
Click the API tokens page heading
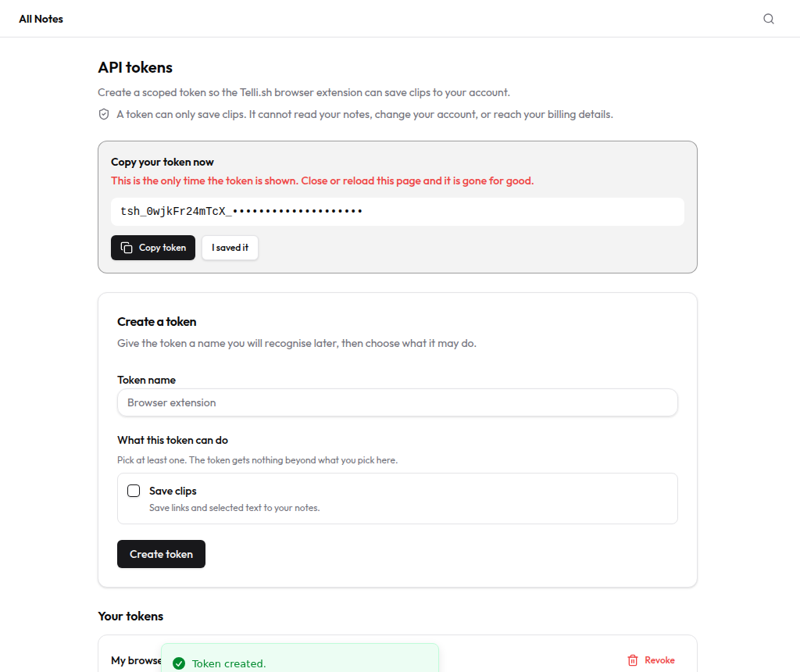coord(135,67)
